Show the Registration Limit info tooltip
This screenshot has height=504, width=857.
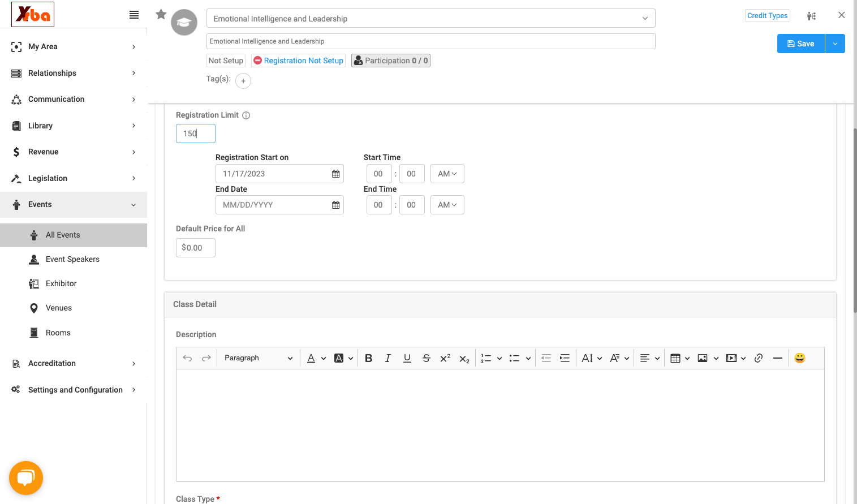coord(246,115)
